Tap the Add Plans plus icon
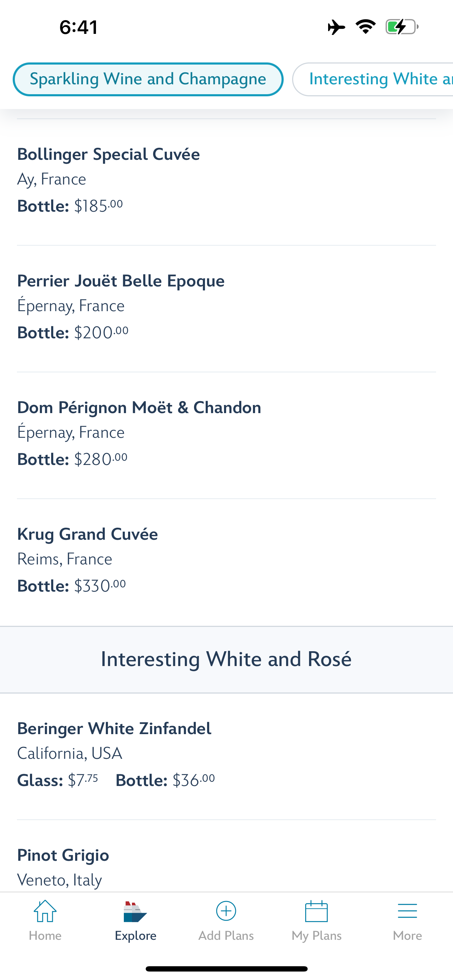Screen dimensions: 453x980 226,911
